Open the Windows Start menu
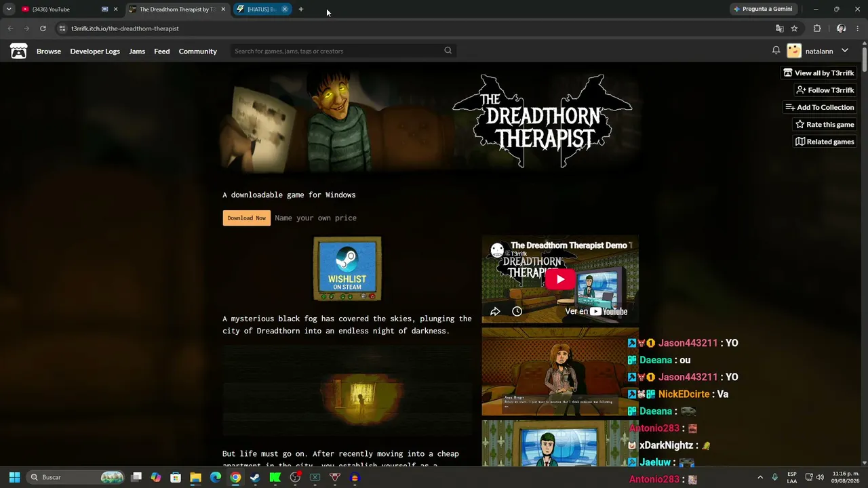 click(14, 477)
